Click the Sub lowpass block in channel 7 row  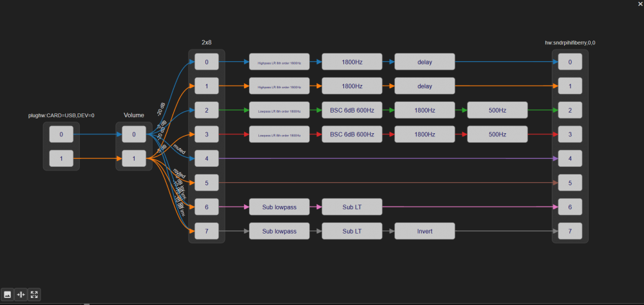pos(279,231)
